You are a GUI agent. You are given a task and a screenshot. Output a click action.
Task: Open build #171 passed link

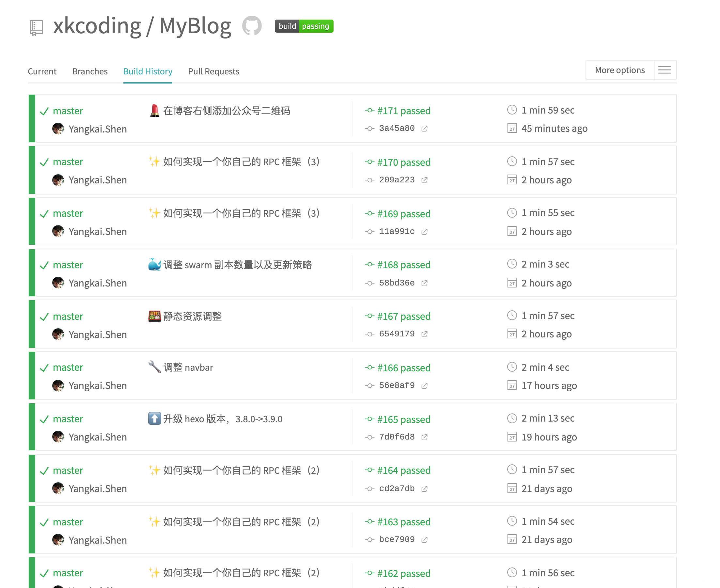point(403,111)
